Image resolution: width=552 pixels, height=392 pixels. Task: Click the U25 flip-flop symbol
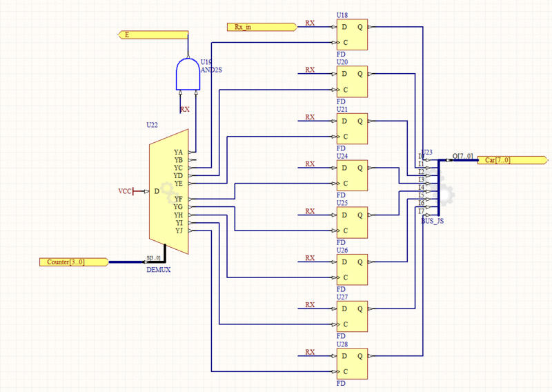coord(351,222)
